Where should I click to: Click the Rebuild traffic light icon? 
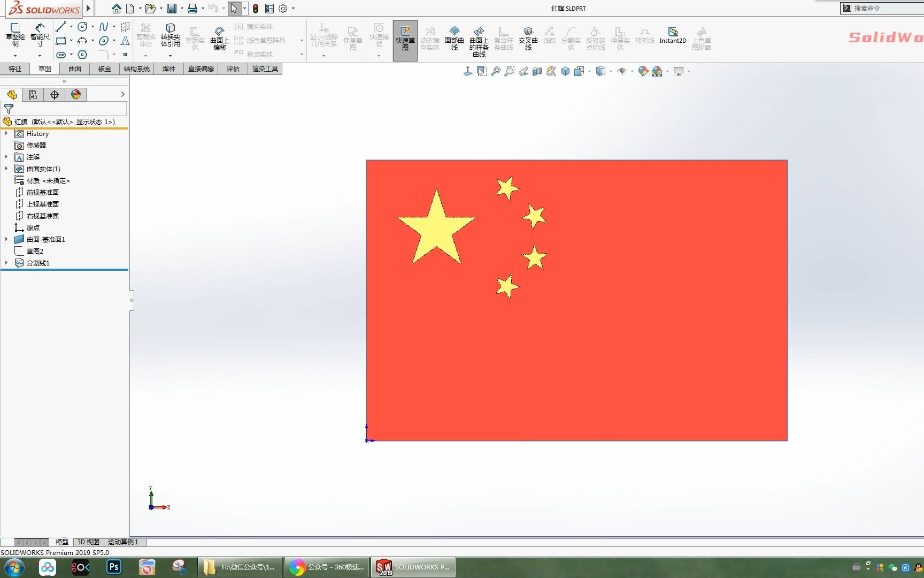pos(256,9)
